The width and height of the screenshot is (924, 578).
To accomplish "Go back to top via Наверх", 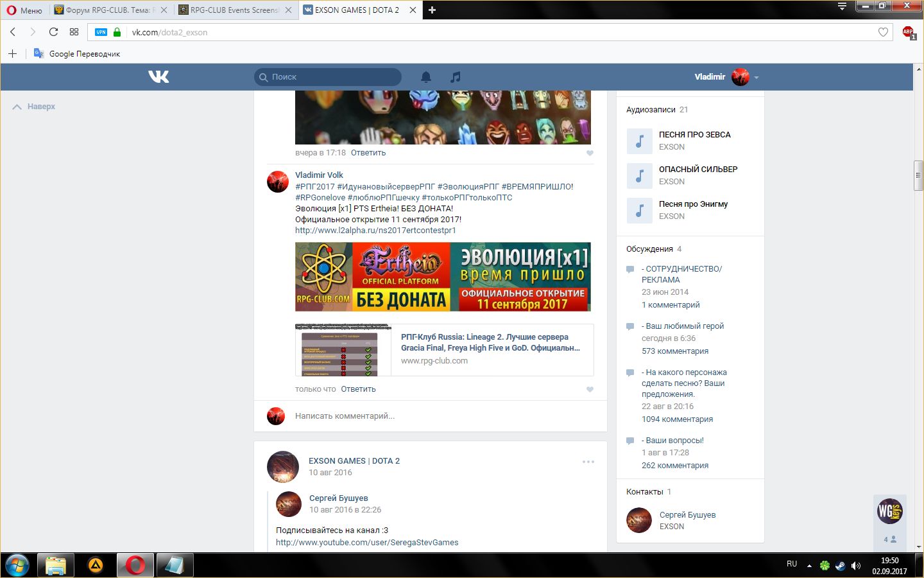I will point(34,107).
